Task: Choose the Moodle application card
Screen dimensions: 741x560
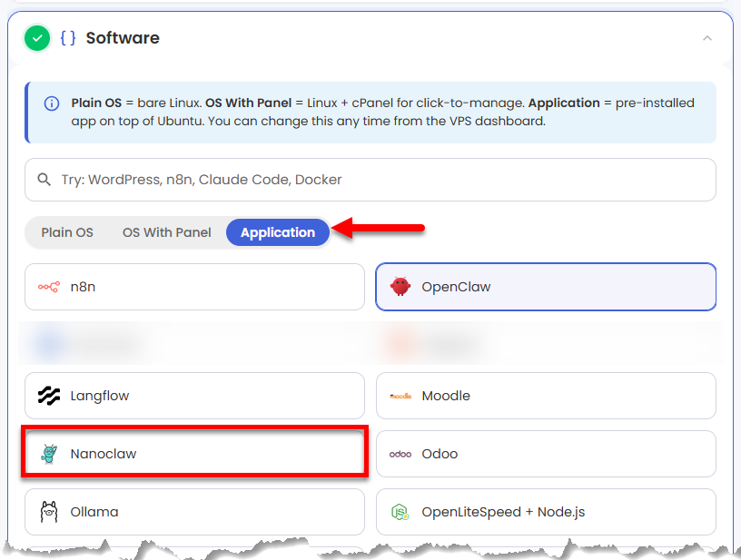Action: pyautogui.click(x=546, y=396)
